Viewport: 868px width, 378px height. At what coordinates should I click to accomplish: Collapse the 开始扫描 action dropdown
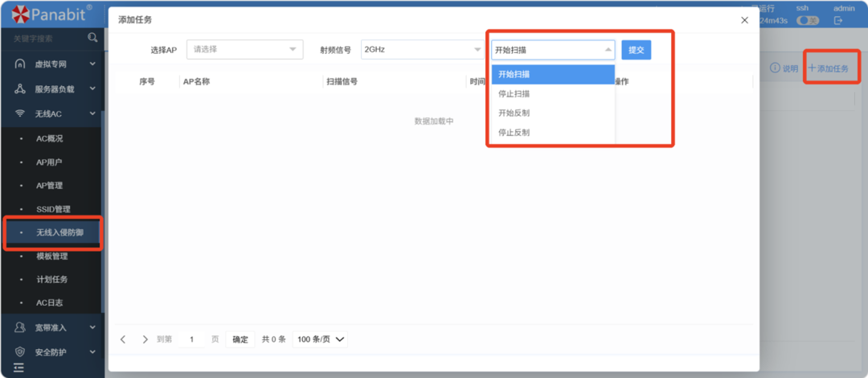(x=553, y=50)
